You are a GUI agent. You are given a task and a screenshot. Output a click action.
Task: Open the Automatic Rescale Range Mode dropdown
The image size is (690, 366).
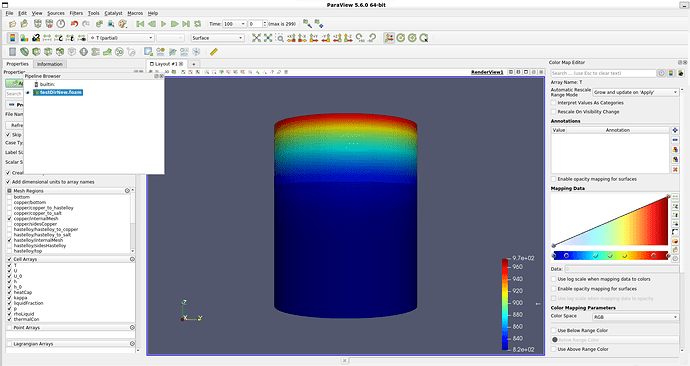(x=635, y=92)
